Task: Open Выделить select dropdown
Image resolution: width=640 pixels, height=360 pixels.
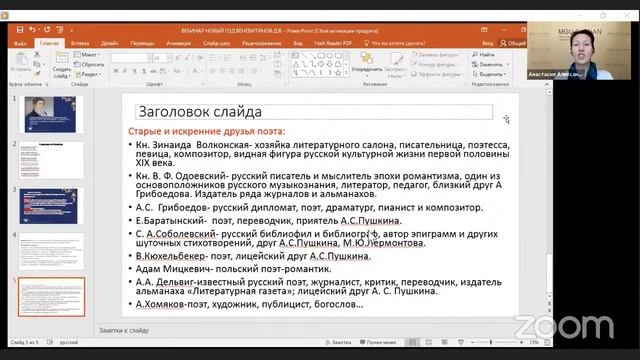Action: pos(489,74)
